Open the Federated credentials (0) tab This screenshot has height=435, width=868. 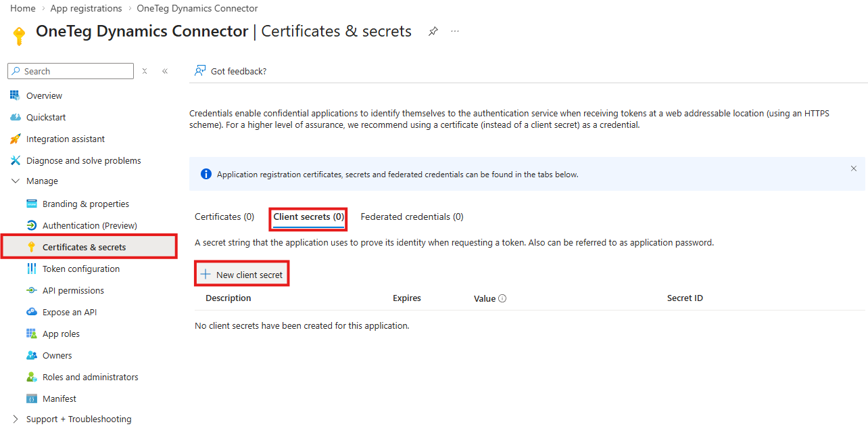412,217
